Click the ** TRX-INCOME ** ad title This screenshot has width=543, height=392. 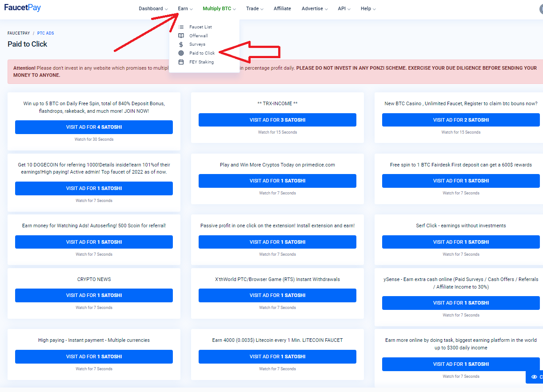click(277, 103)
